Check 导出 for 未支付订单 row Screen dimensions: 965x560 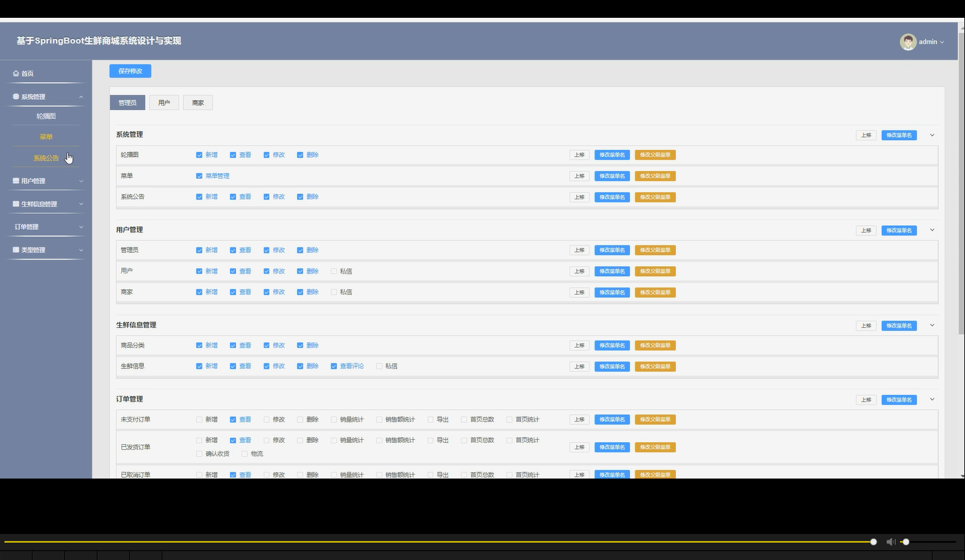(x=430, y=420)
